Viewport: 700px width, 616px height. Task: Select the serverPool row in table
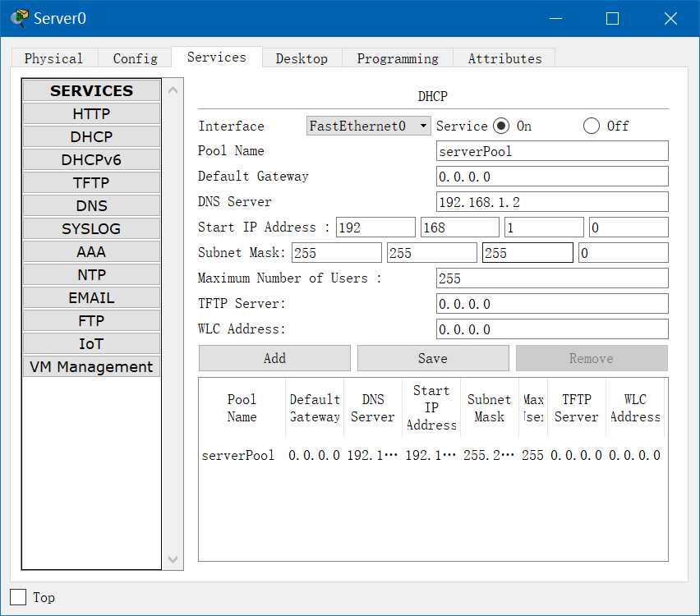[x=431, y=455]
